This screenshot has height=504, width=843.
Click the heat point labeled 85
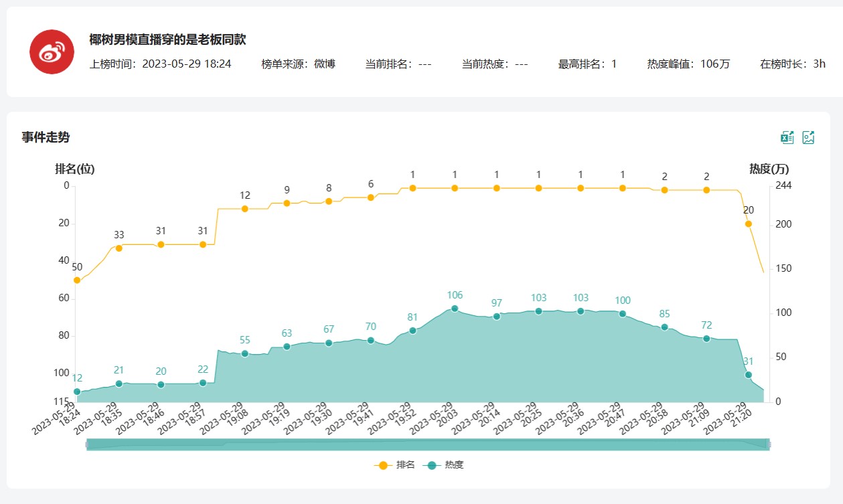coord(665,327)
